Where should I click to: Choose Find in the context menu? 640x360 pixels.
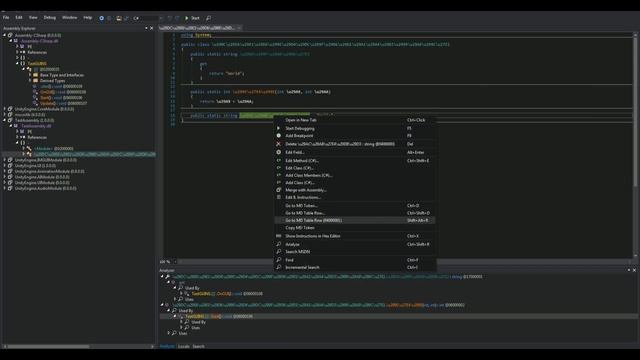(x=355, y=260)
